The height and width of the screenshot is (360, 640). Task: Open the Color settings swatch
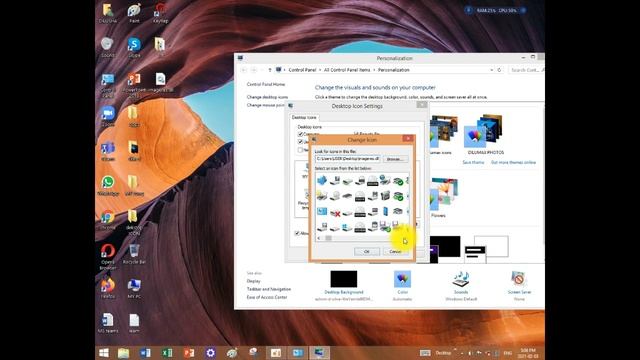(x=402, y=286)
